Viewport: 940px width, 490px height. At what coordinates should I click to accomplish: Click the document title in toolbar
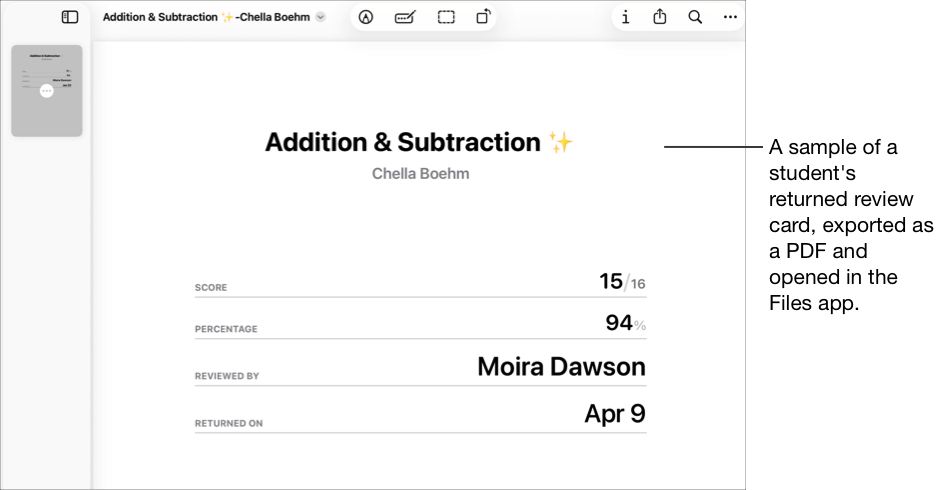206,17
